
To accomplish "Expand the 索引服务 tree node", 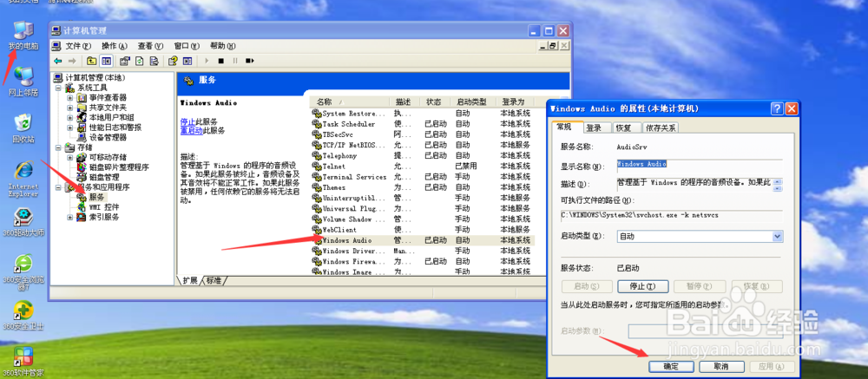I will (69, 217).
